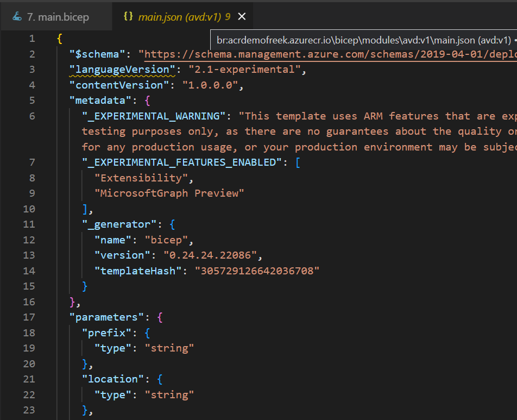Click the version value 0.24.24.22086
517x420 pixels.
click(210, 255)
